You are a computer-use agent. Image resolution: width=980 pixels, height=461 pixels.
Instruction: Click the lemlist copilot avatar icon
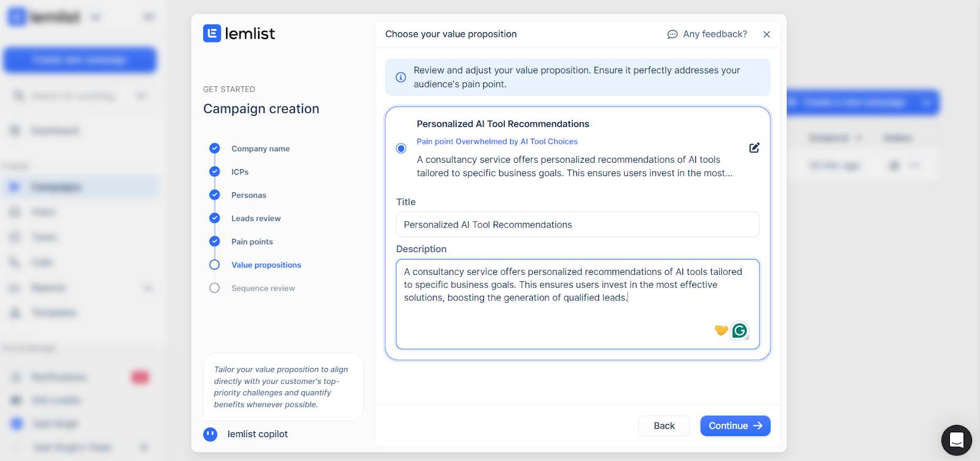(x=210, y=434)
